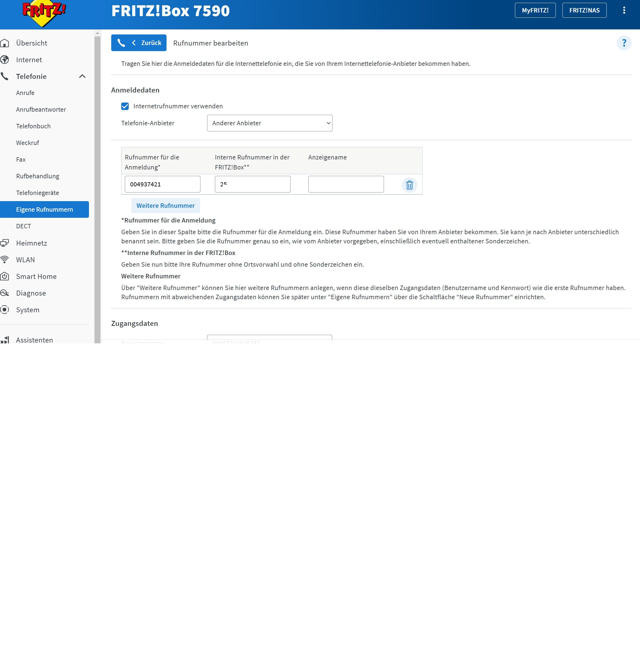Open the three-dot options menu
640x672 pixels.
[x=624, y=10]
